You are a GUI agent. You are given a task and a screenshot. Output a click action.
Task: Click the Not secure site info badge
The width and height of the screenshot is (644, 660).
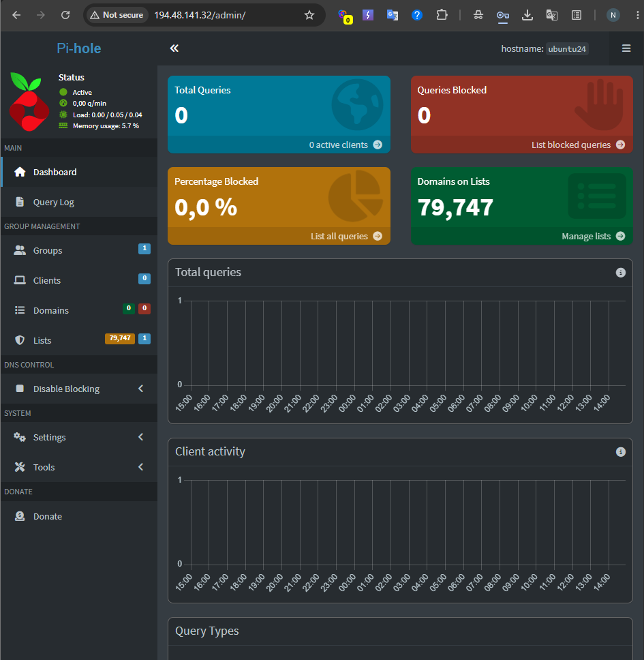click(x=117, y=15)
